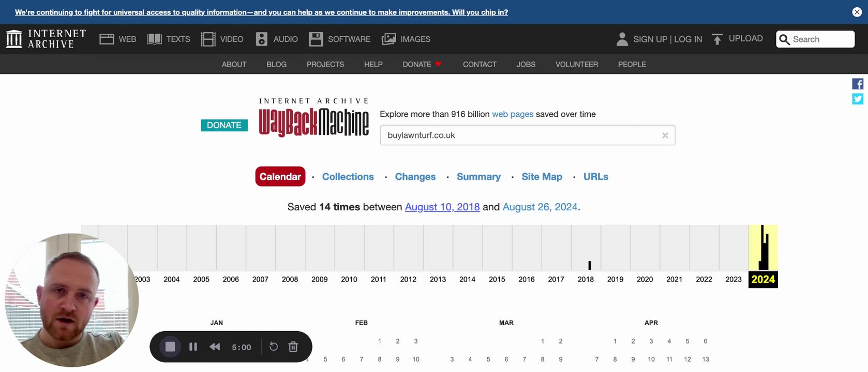Switch to the Changes tab

click(415, 177)
